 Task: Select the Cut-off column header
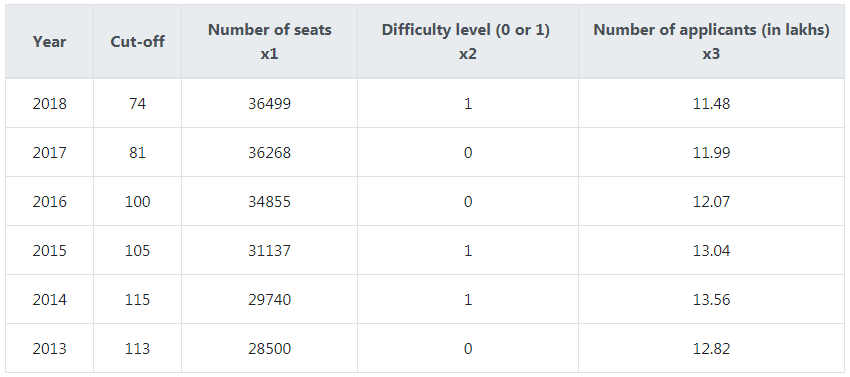pyautogui.click(x=137, y=42)
